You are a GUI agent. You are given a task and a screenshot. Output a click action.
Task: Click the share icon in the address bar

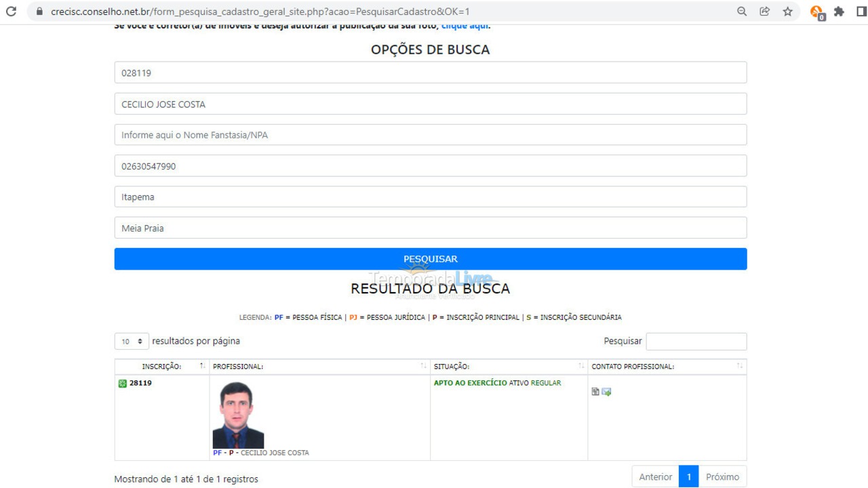pyautogui.click(x=764, y=11)
